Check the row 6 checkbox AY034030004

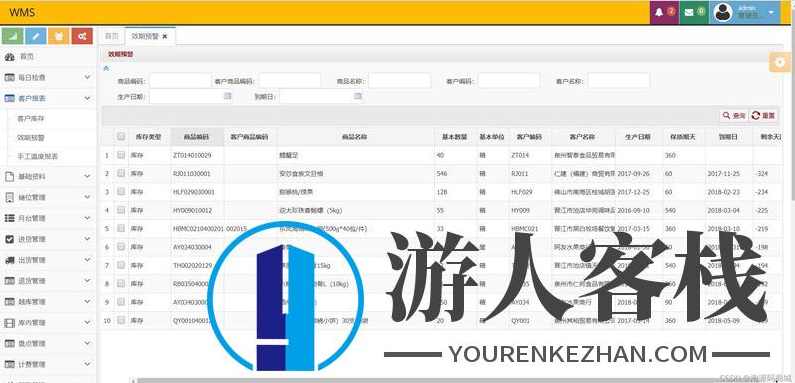(x=121, y=247)
